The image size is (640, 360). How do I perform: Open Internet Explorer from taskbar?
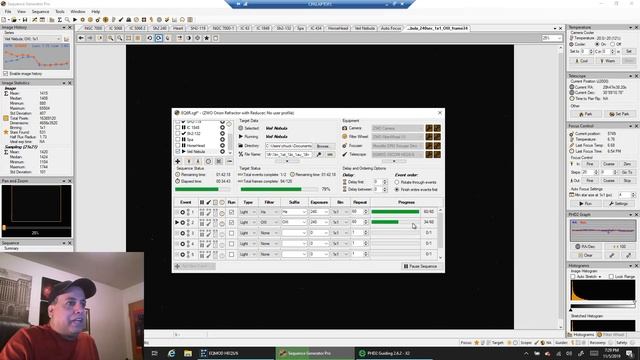click(x=171, y=353)
